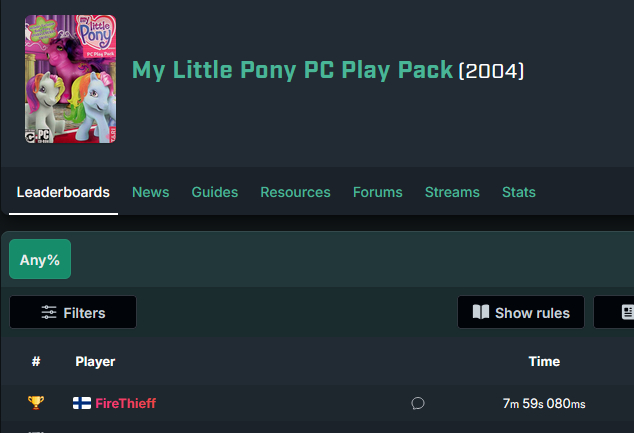Select the Any% category
This screenshot has width=634, height=433.
40,259
